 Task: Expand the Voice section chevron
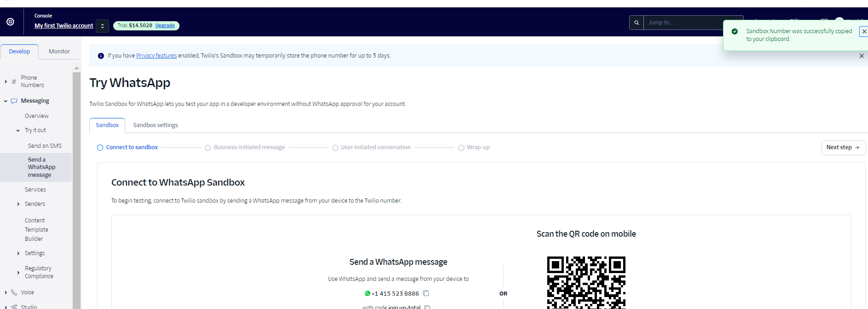pyautogui.click(x=6, y=292)
